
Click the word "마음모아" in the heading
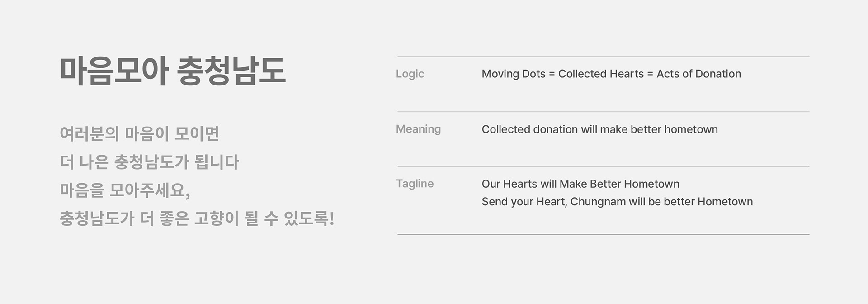click(x=114, y=71)
